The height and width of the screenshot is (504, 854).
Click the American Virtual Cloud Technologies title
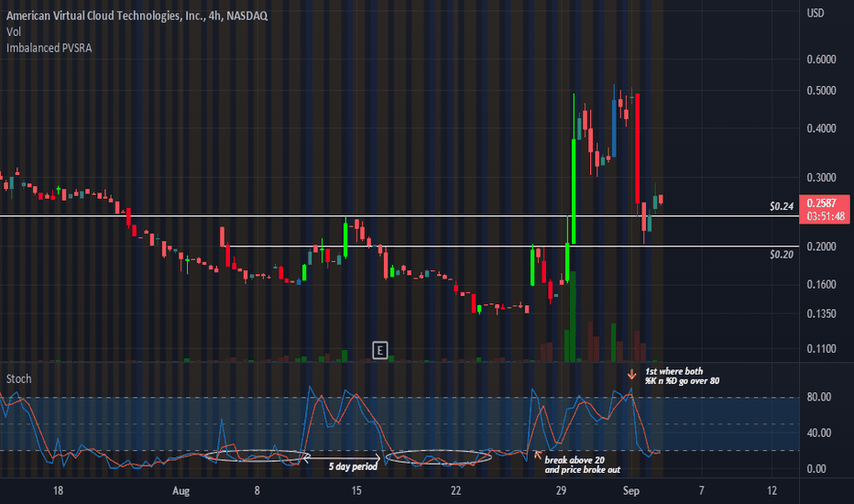click(137, 16)
